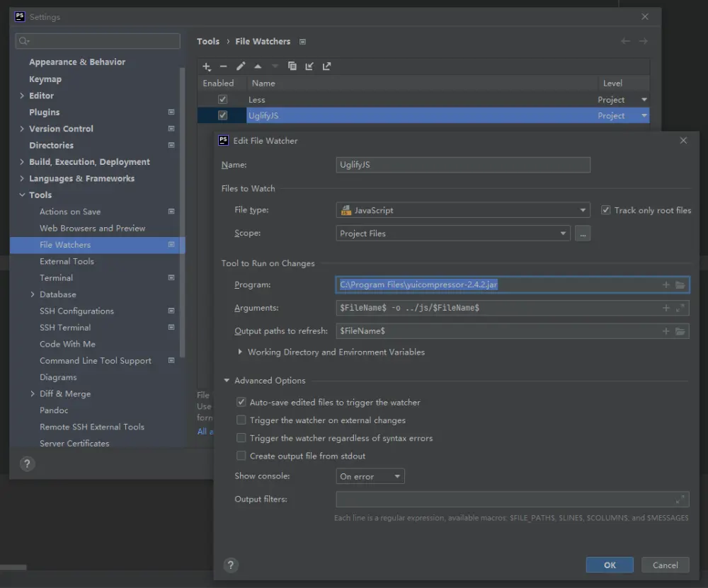
Task: Focus the Settings search field
Action: pos(98,41)
